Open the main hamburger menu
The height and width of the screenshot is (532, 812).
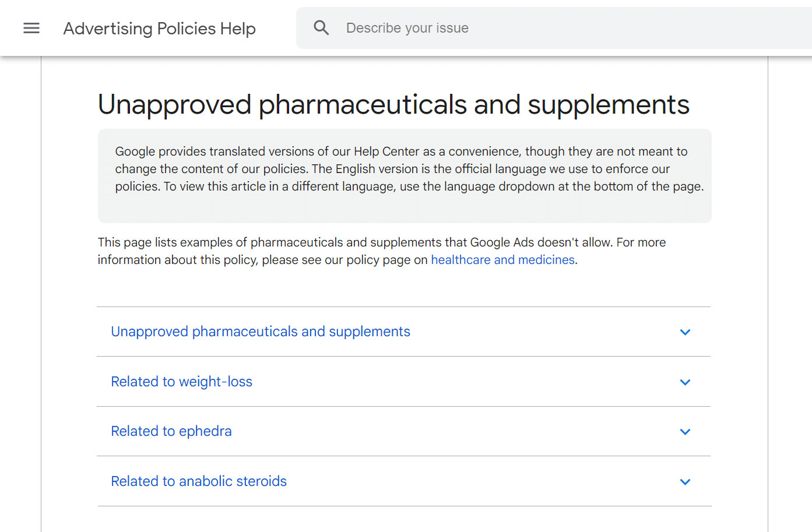click(x=31, y=28)
